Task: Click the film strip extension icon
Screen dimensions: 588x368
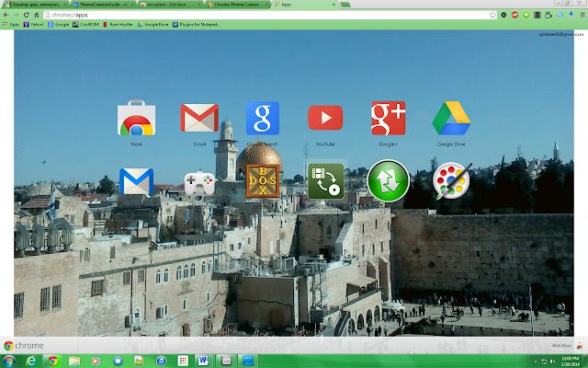Action: 537,15
